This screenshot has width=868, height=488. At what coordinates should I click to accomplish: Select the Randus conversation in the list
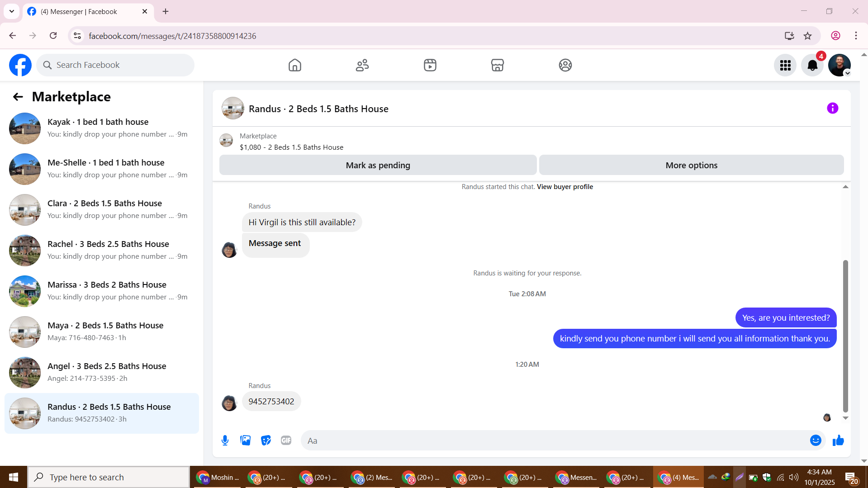102,413
